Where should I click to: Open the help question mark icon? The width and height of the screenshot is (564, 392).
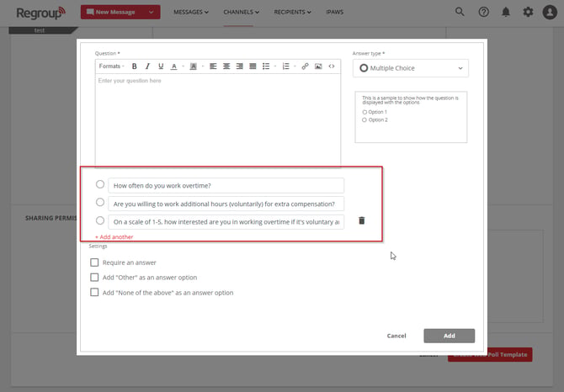click(x=484, y=12)
